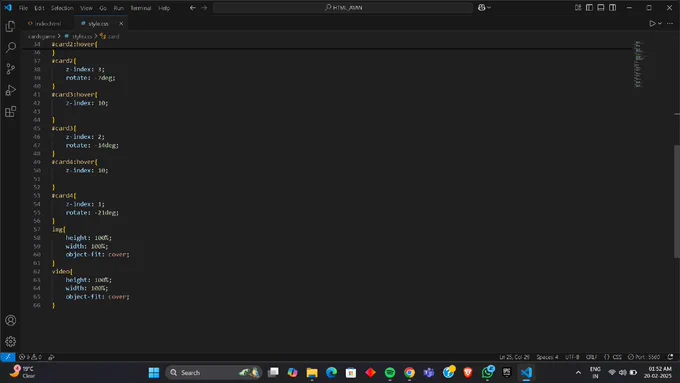
Task: Click the cardsgame breadcrumb
Action: [x=42, y=36]
